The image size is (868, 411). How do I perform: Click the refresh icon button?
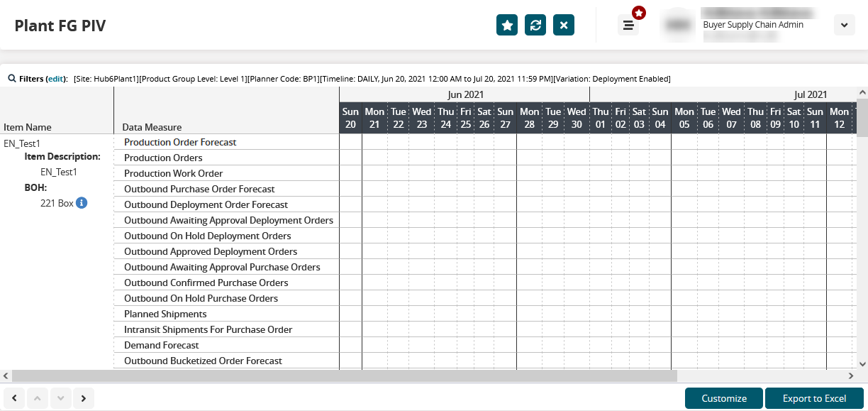pos(535,25)
